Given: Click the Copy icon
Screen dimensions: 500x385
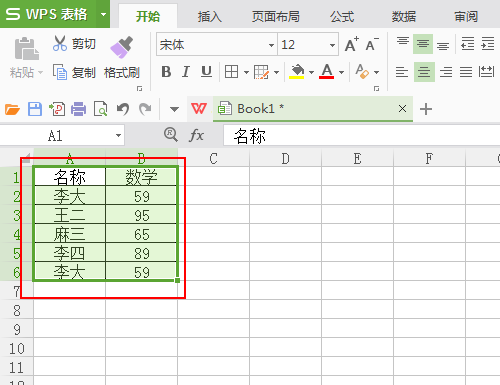Looking at the screenshot, I should click(60, 72).
